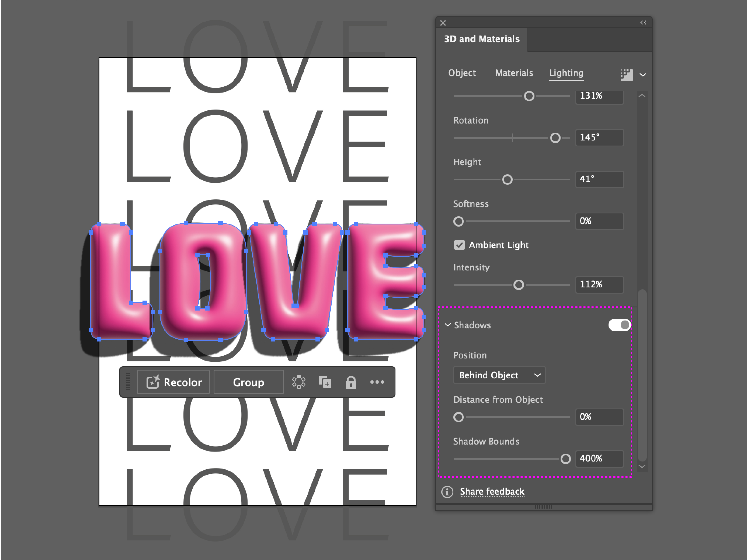
Task: Open the more options ellipsis menu
Action: coord(377,382)
